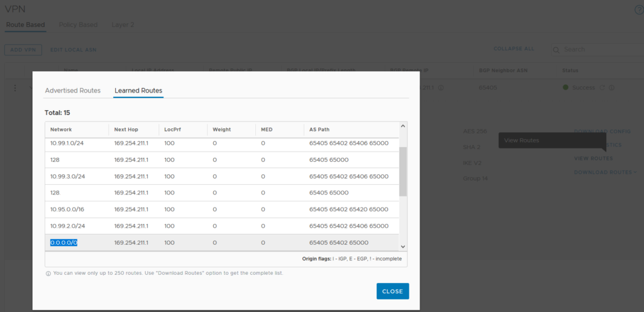Click the Origin flags legend text
This screenshot has width=644, height=312.
point(352,259)
